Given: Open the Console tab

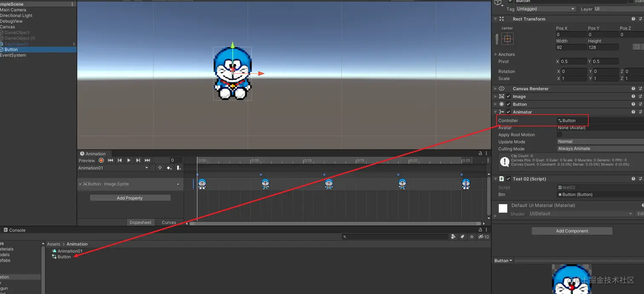Looking at the screenshot, I should point(17,230).
